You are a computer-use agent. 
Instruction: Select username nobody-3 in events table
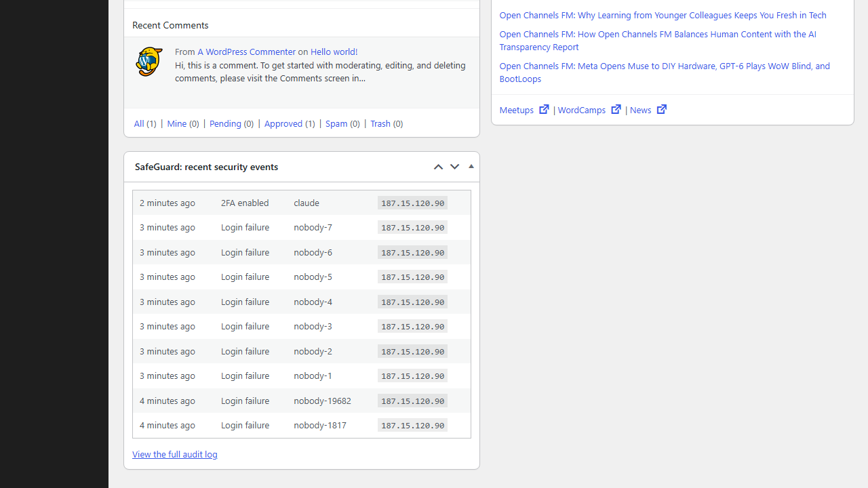point(313,326)
